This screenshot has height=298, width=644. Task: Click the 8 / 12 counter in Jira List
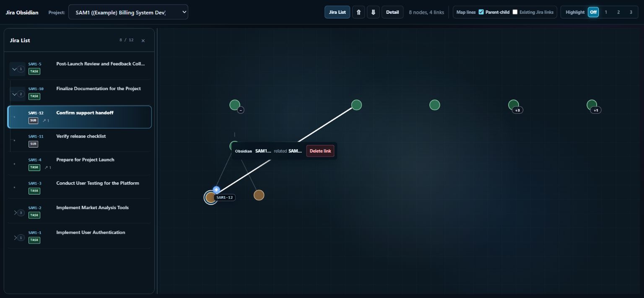(126, 40)
